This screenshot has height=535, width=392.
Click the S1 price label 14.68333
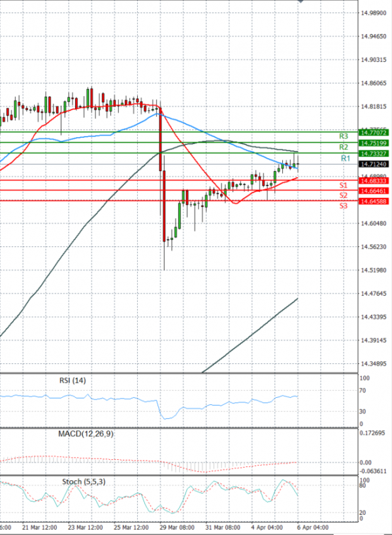pos(374,181)
